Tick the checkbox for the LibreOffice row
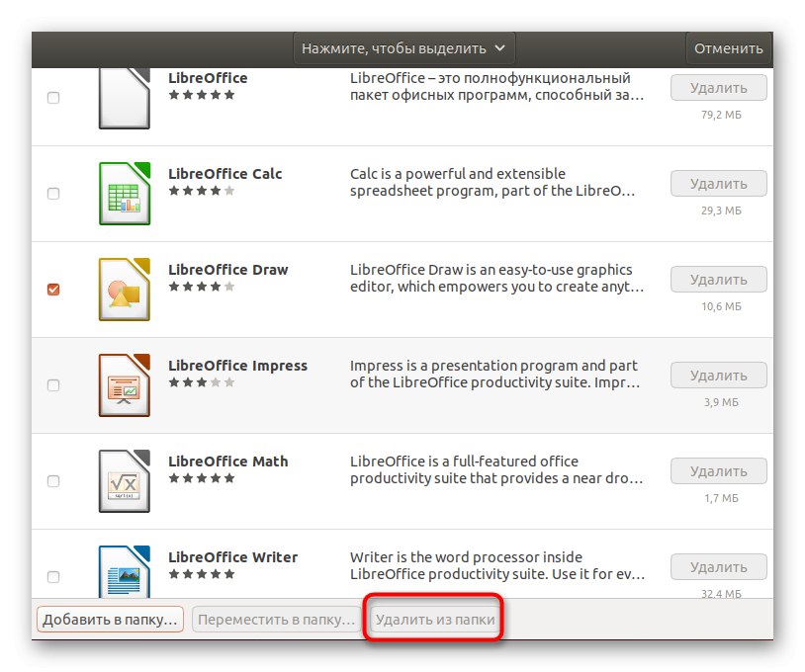The image size is (805, 672). 53,98
